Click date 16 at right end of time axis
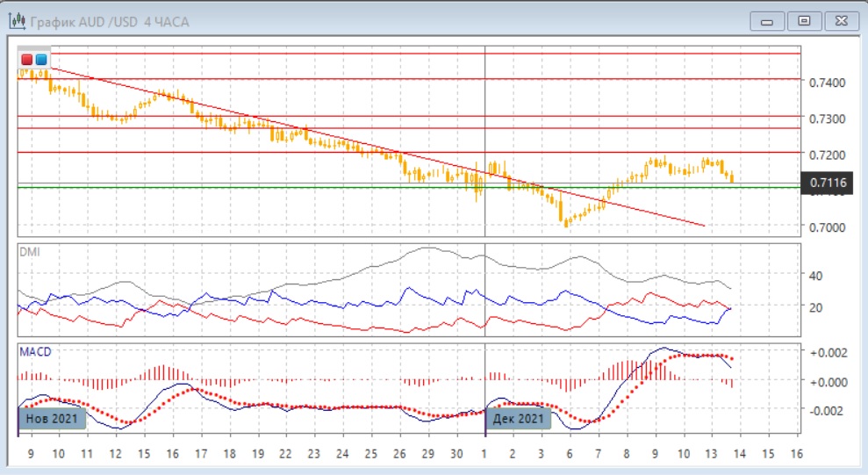This screenshot has height=475, width=868. pos(796,453)
